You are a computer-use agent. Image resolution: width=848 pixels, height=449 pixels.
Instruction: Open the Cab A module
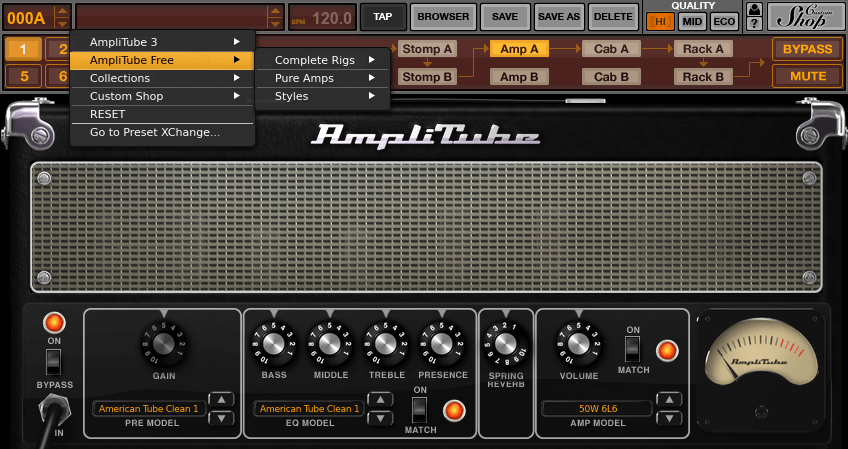(611, 49)
